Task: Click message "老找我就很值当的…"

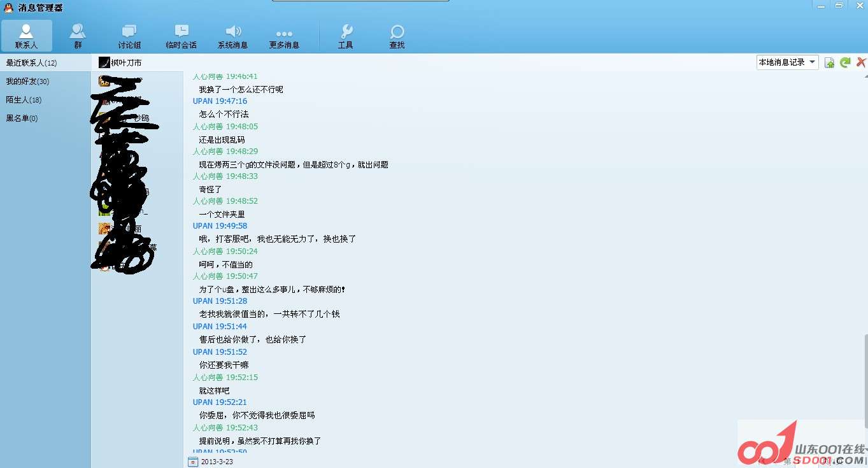Action: coord(269,315)
